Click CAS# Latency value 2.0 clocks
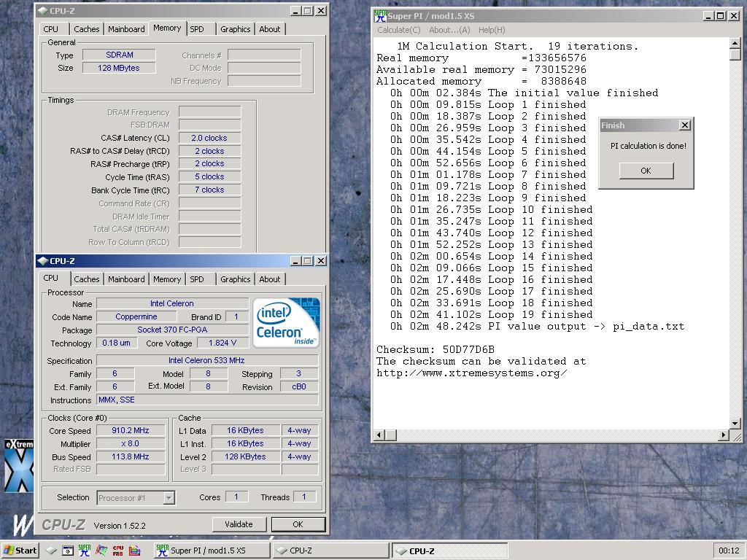Viewport: 747px width, 560px height. click(x=209, y=138)
